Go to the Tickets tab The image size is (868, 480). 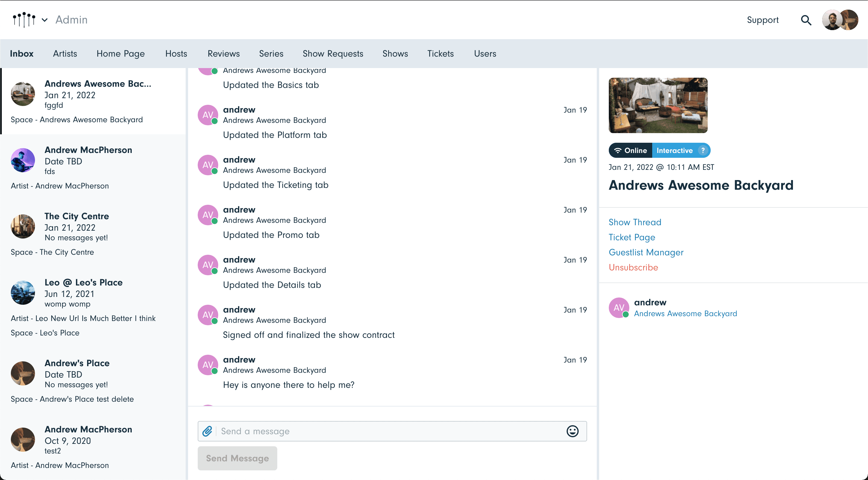[x=440, y=54]
